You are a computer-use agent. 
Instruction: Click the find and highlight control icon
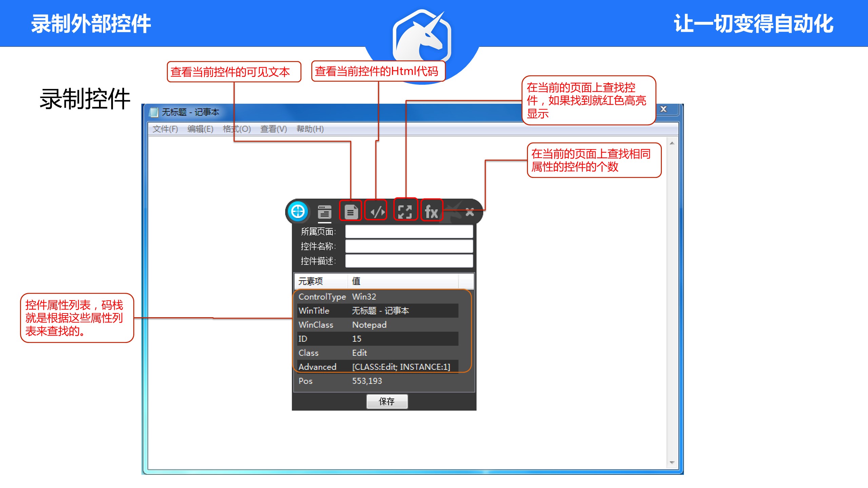point(405,212)
